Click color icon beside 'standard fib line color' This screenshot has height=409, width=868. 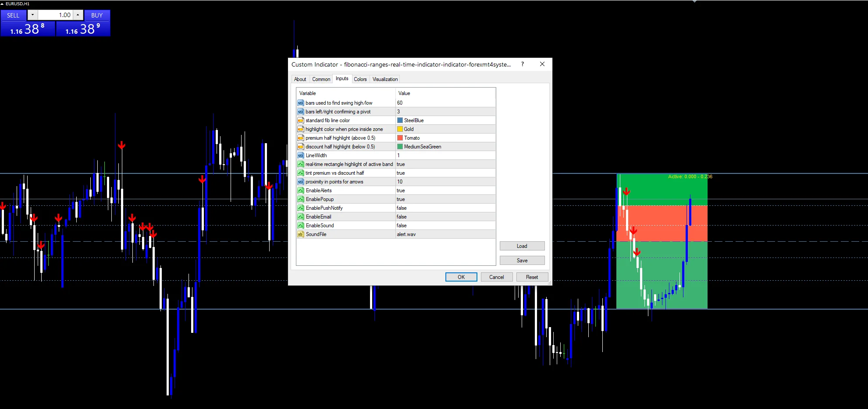coord(300,120)
